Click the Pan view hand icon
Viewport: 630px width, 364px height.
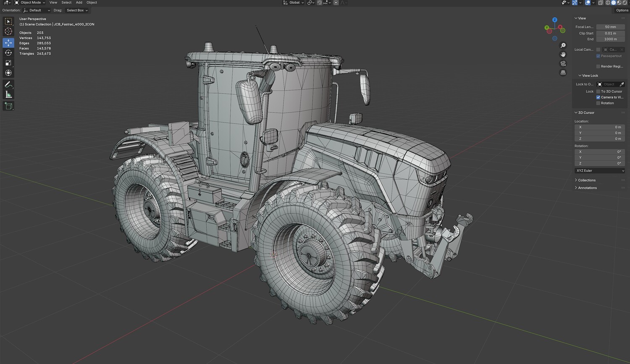(x=563, y=55)
